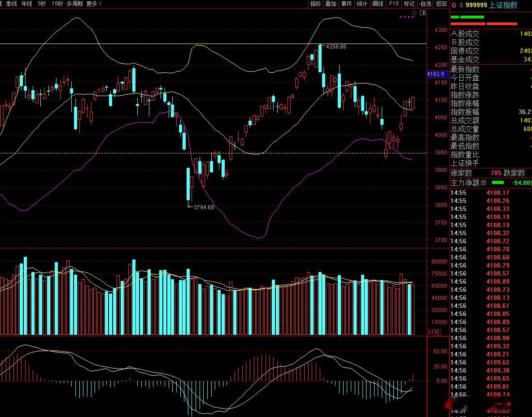Click the 3700 price axis label
This screenshot has width=532, height=417.
pos(441,240)
